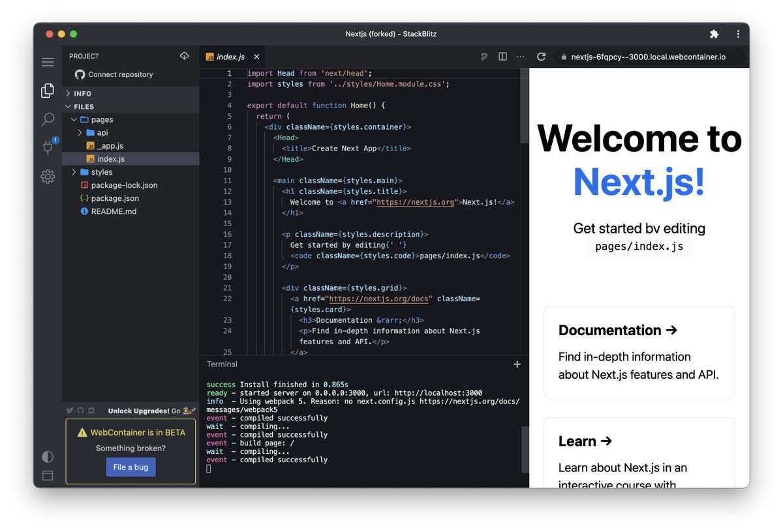Viewport: 783px width, 532px height.
Task: Click the https://nextjs.org URL in code
Action: point(414,202)
